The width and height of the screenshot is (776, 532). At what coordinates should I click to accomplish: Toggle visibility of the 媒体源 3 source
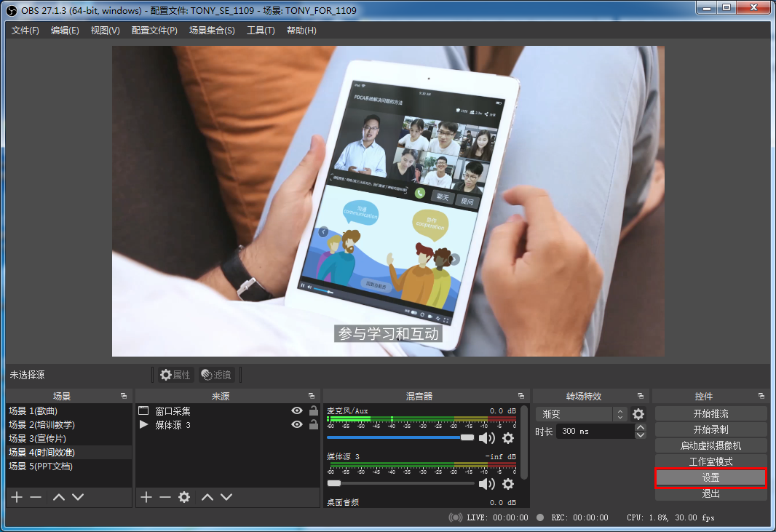[297, 424]
